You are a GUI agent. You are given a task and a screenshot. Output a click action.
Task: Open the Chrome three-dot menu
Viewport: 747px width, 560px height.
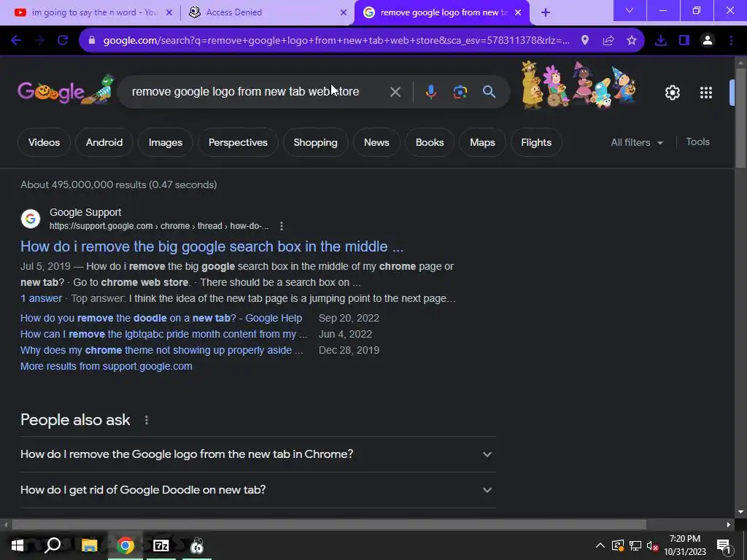tap(731, 41)
